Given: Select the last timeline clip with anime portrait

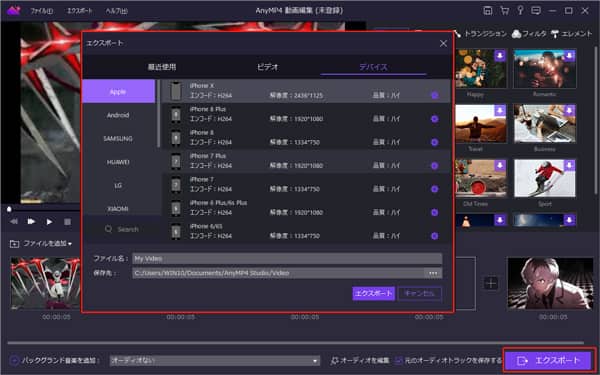Looking at the screenshot, I should tap(550, 283).
